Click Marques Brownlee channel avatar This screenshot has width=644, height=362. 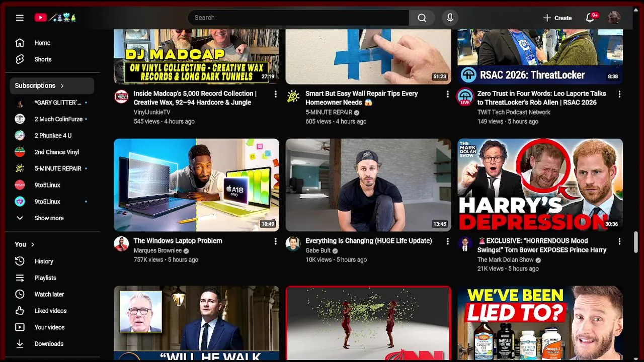pos(121,244)
